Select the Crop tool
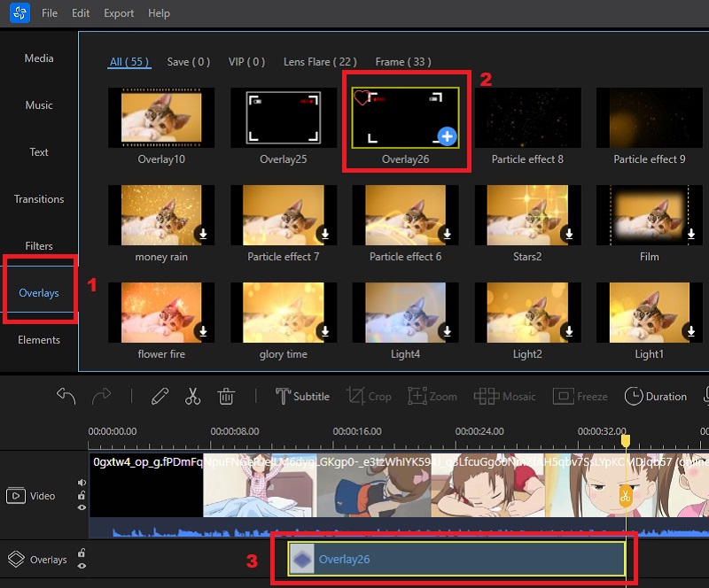Viewport: 709px width, 588px height. coord(369,396)
